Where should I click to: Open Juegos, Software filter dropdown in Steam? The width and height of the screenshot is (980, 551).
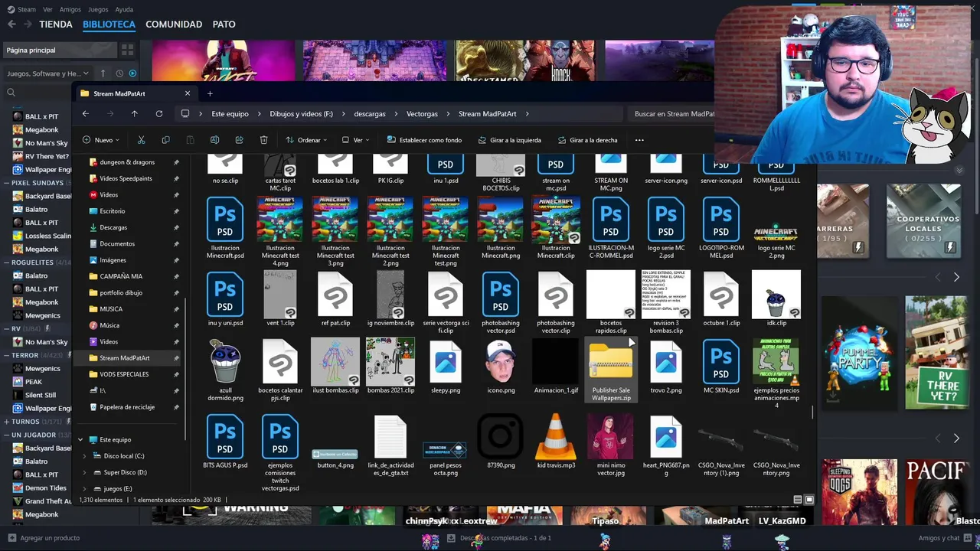click(x=48, y=73)
